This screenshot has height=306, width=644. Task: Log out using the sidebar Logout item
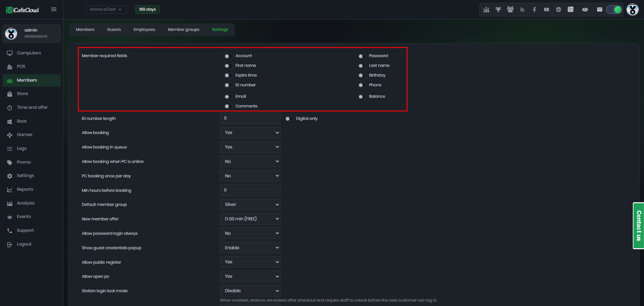click(x=32, y=244)
